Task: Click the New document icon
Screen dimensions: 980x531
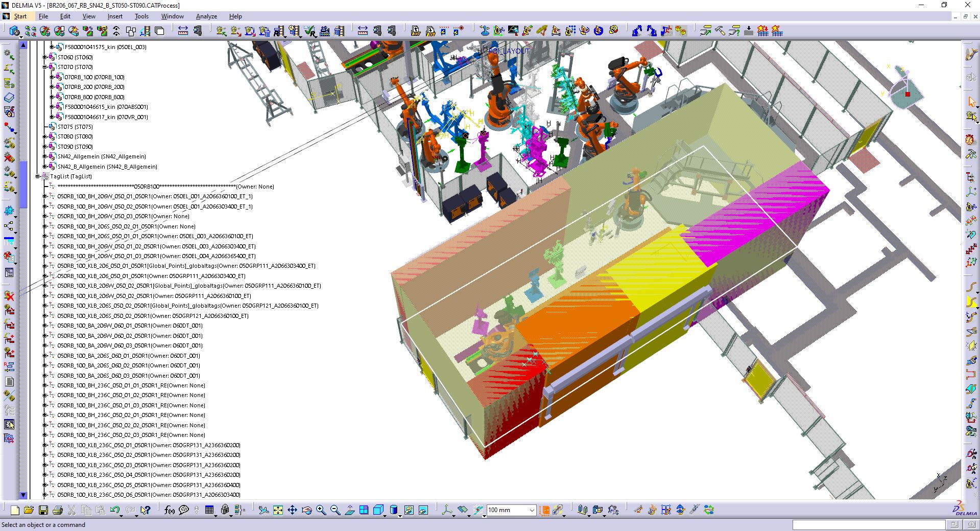Action: coord(15,510)
